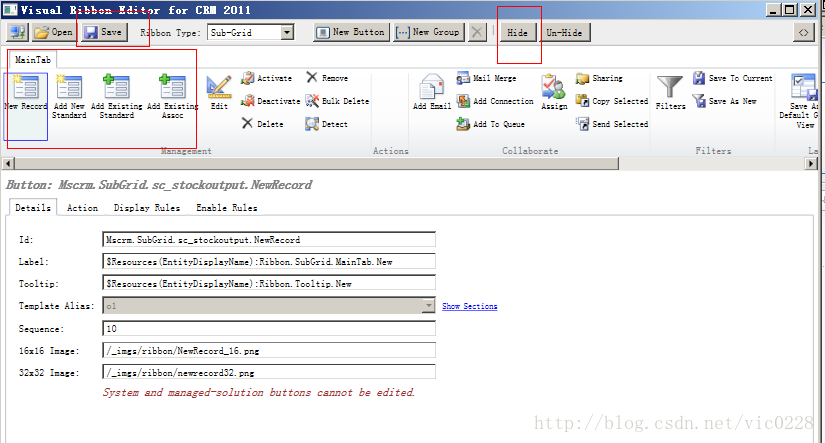Select the Edit ribbon button

[x=219, y=93]
